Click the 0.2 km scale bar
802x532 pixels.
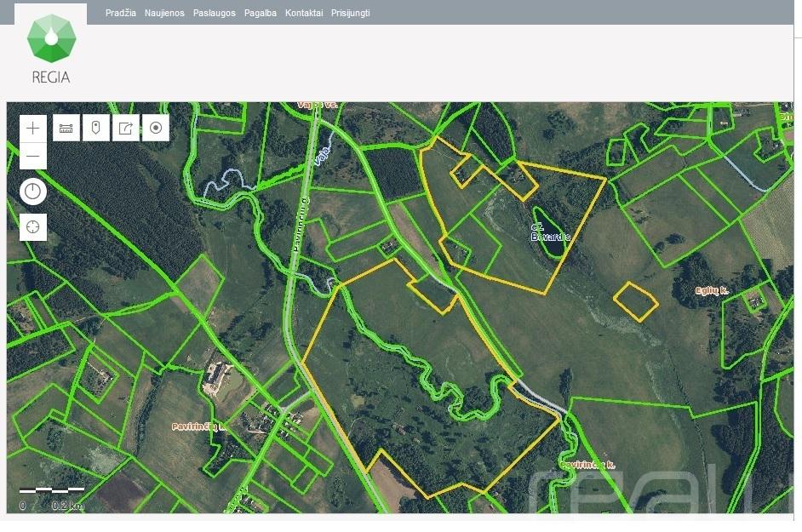click(x=52, y=498)
